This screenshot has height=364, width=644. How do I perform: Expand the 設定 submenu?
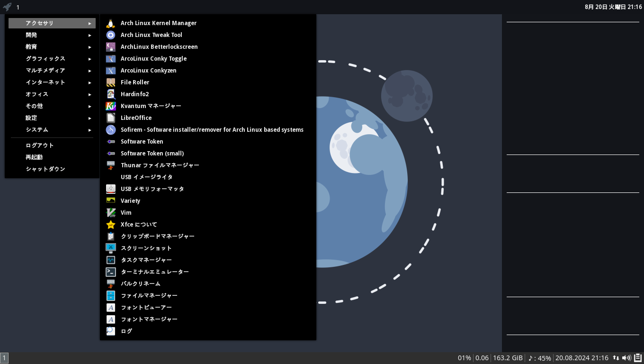click(31, 118)
